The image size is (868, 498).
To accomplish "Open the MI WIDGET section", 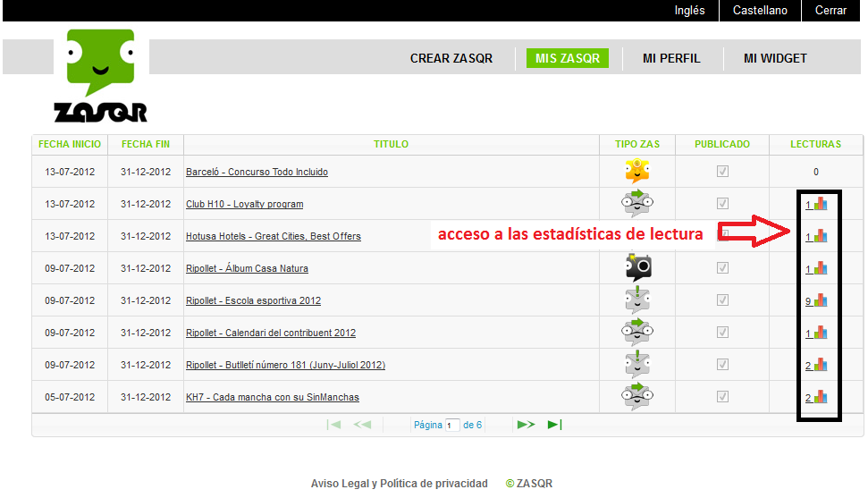I will [775, 58].
